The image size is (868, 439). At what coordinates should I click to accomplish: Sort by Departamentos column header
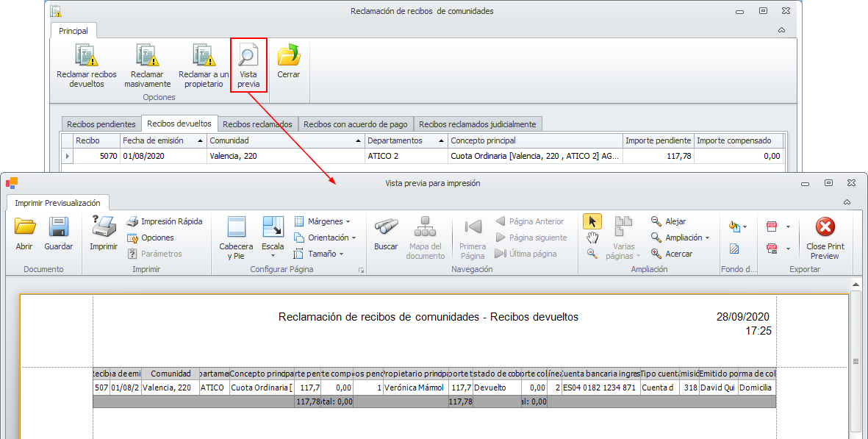[x=406, y=140]
